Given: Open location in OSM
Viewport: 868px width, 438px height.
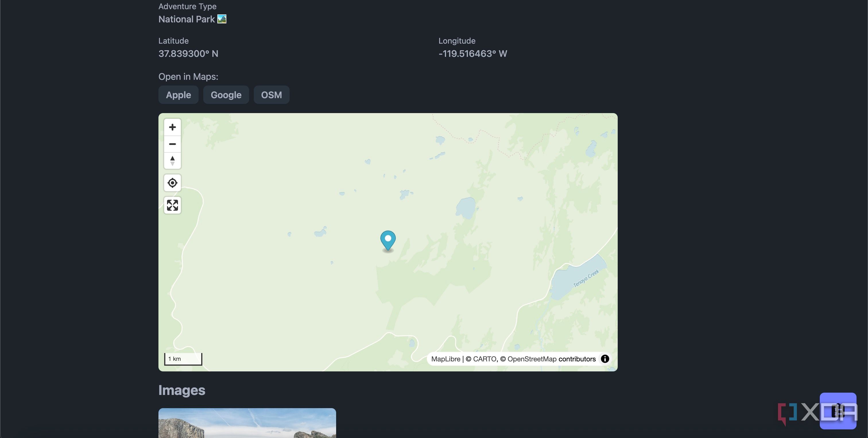Looking at the screenshot, I should click(271, 95).
